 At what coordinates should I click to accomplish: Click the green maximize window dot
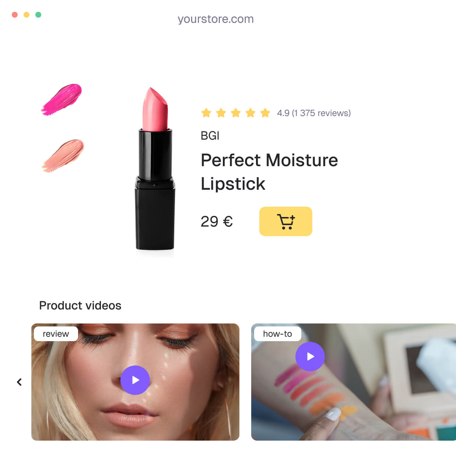pos(38,15)
